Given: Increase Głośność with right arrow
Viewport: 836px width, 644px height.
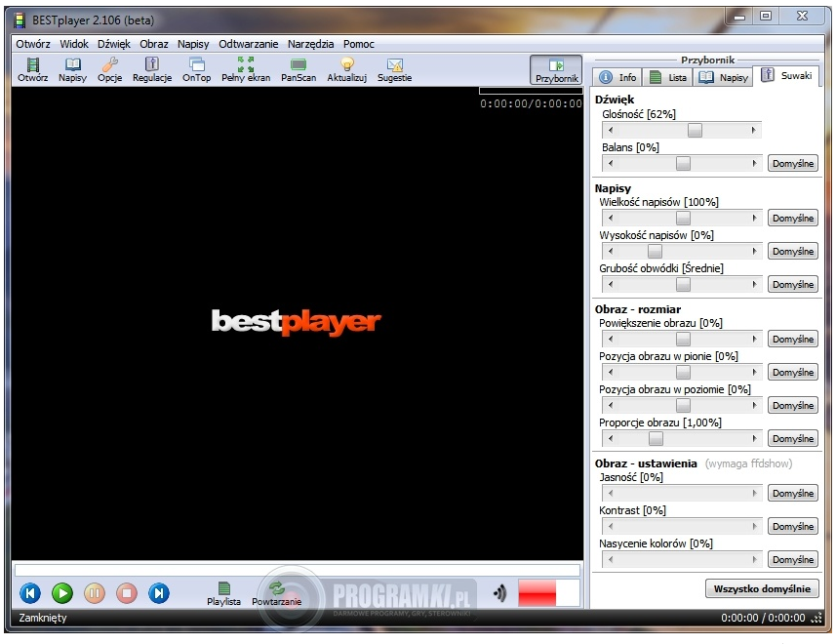Looking at the screenshot, I should tap(754, 130).
